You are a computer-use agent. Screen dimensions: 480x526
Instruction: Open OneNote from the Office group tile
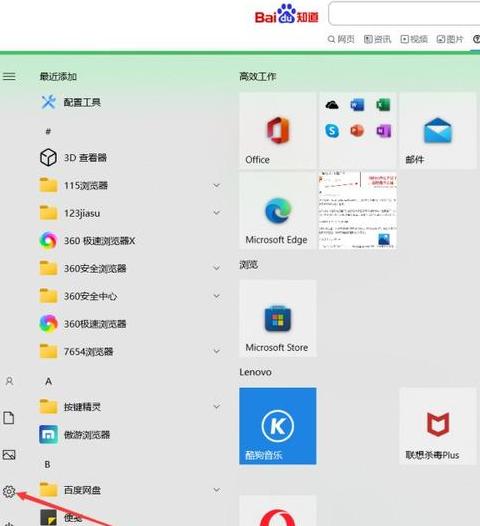(x=383, y=130)
